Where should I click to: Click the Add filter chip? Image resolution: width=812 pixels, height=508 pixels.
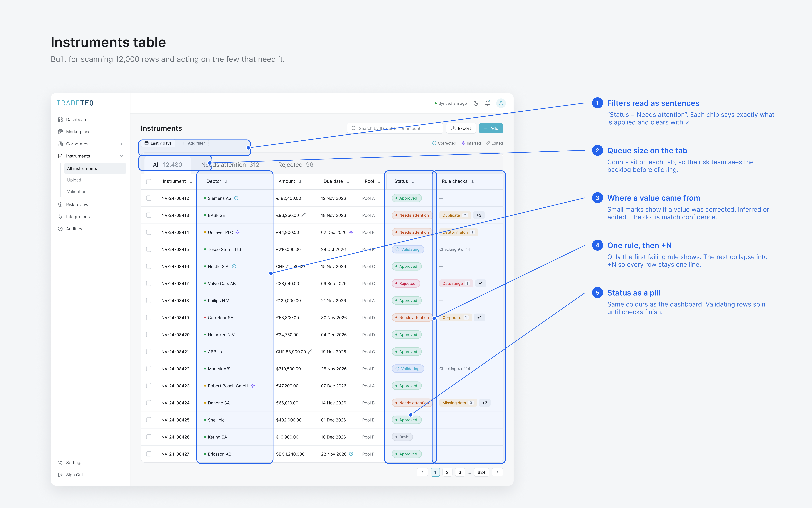pos(193,143)
